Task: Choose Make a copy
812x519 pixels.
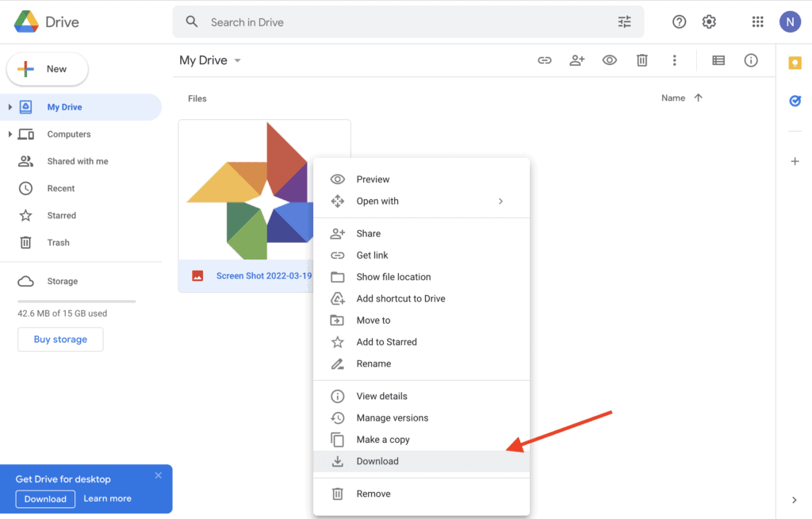Action: click(422, 440)
